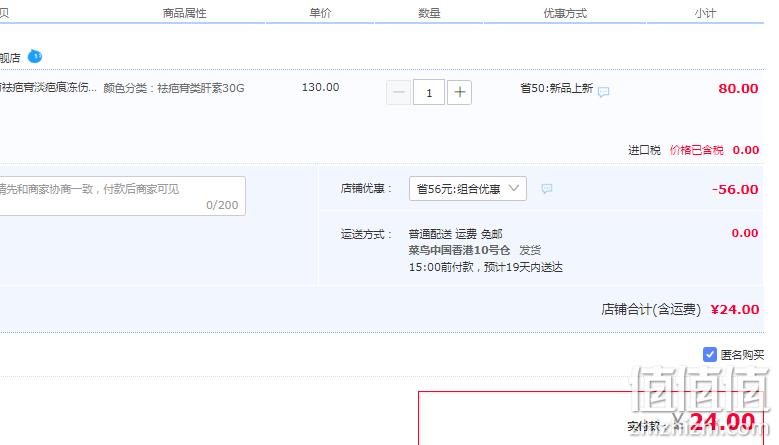Click the 普通配送 运费 免邮 shipping option
The width and height of the screenshot is (779, 445).
click(456, 234)
